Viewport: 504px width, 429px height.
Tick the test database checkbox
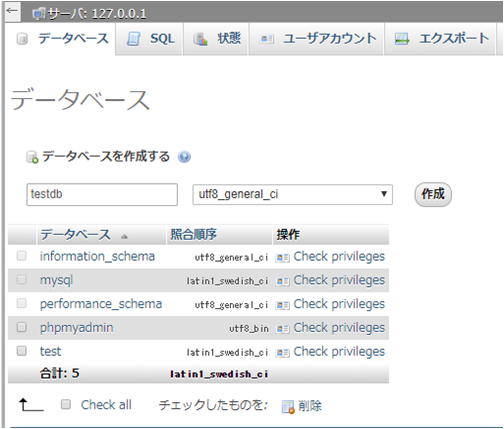(22, 351)
